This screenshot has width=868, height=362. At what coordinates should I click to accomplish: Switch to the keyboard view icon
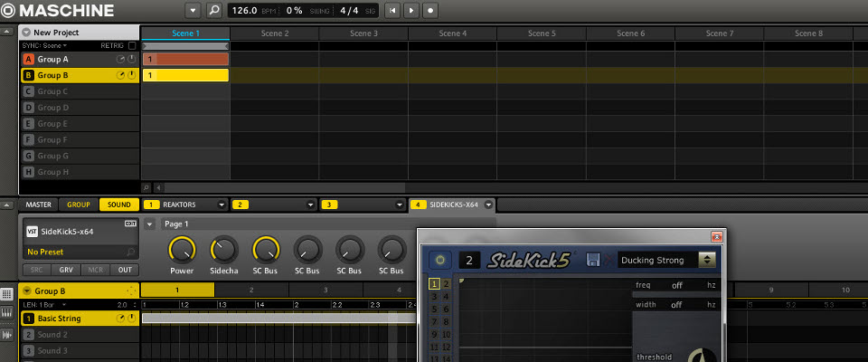tap(6, 314)
